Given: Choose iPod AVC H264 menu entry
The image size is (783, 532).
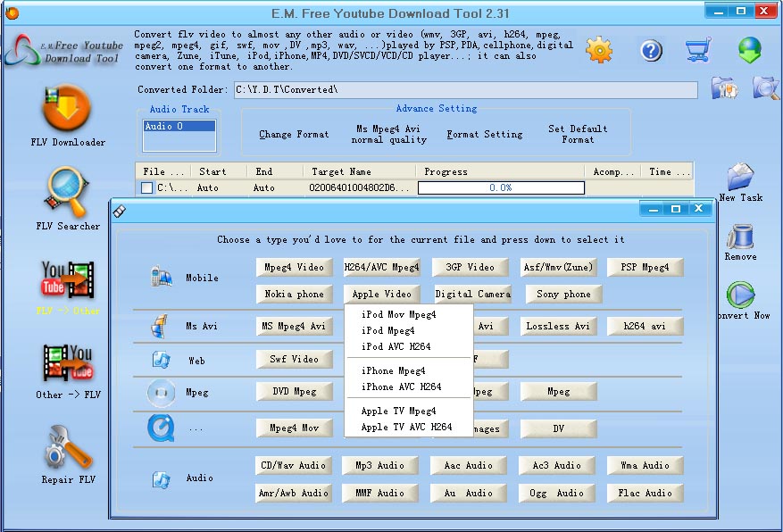Looking at the screenshot, I should point(396,346).
